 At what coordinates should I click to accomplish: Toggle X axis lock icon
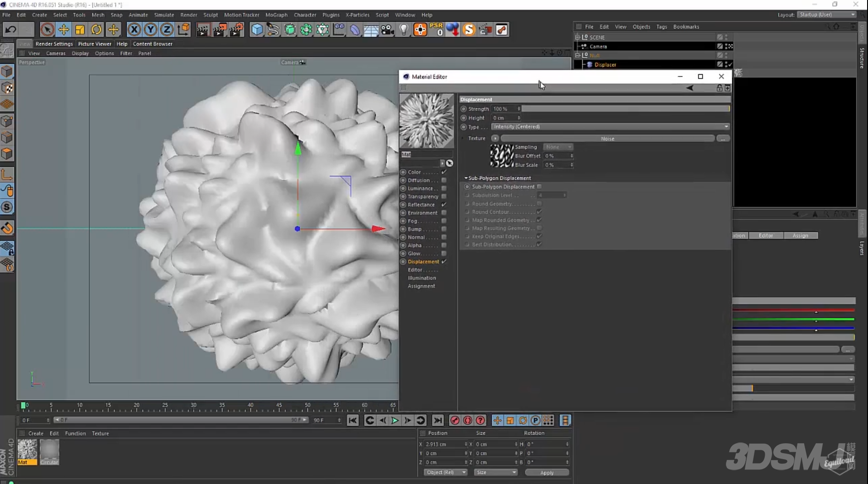[x=134, y=30]
